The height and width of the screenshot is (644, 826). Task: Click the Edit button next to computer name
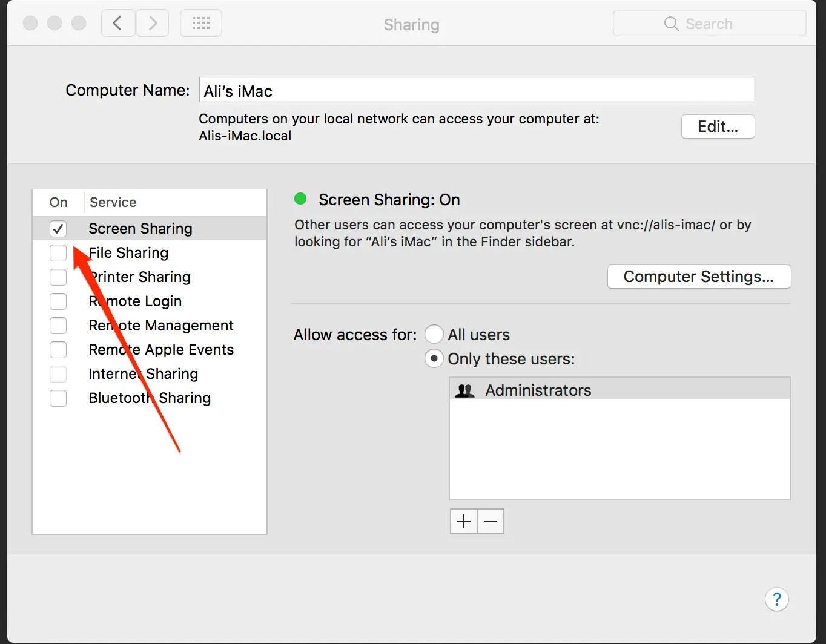click(718, 126)
